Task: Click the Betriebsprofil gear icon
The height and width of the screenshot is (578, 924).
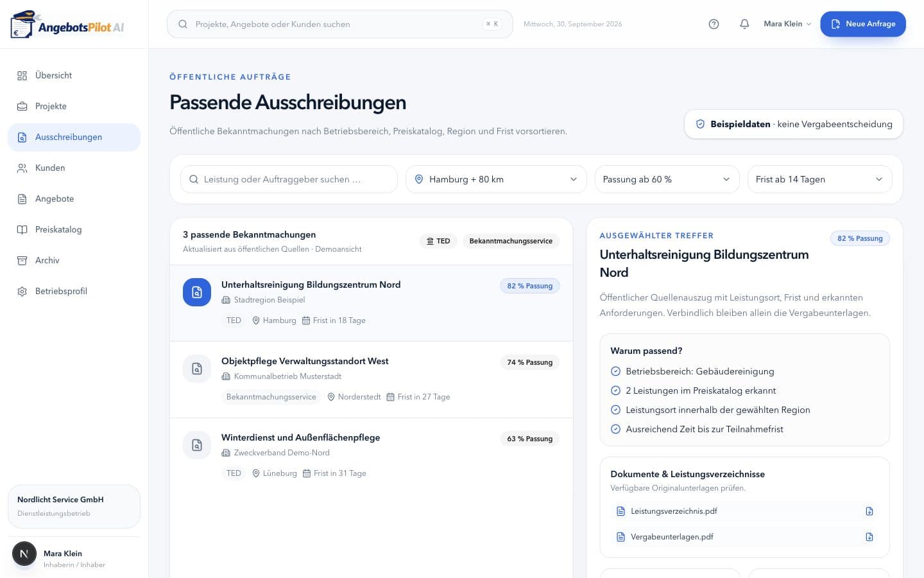Action: 22,292
